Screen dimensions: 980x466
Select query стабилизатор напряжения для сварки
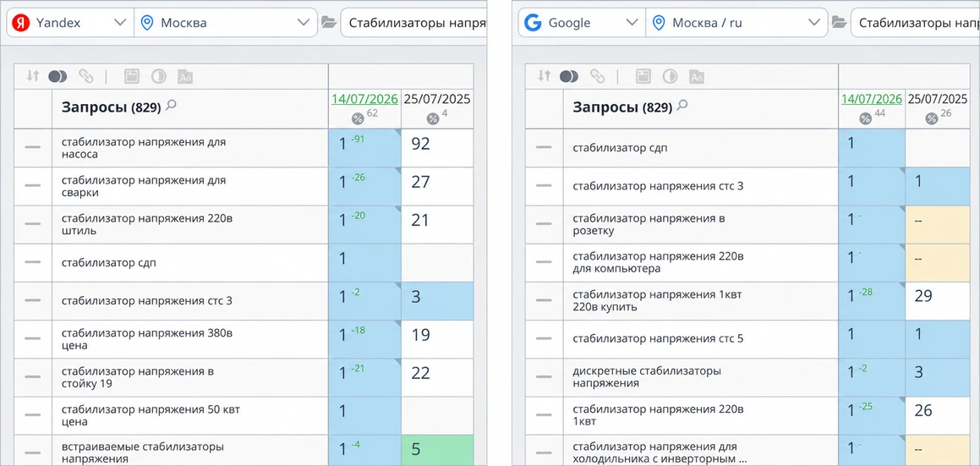click(x=144, y=186)
